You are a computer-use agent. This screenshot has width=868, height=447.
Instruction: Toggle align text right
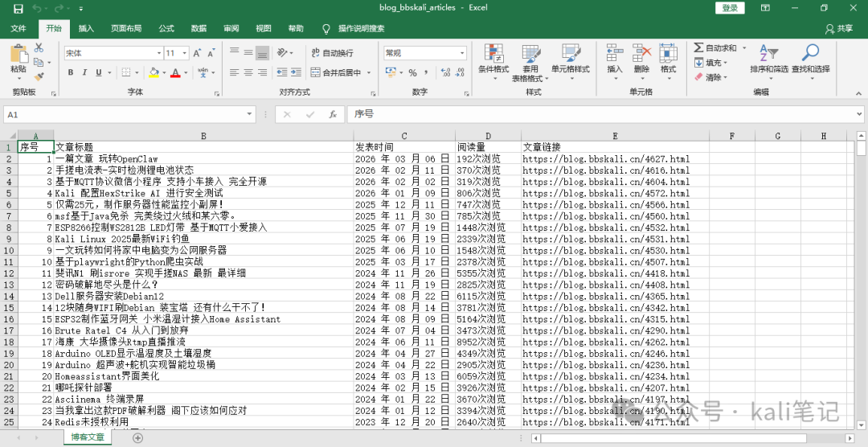click(x=262, y=72)
